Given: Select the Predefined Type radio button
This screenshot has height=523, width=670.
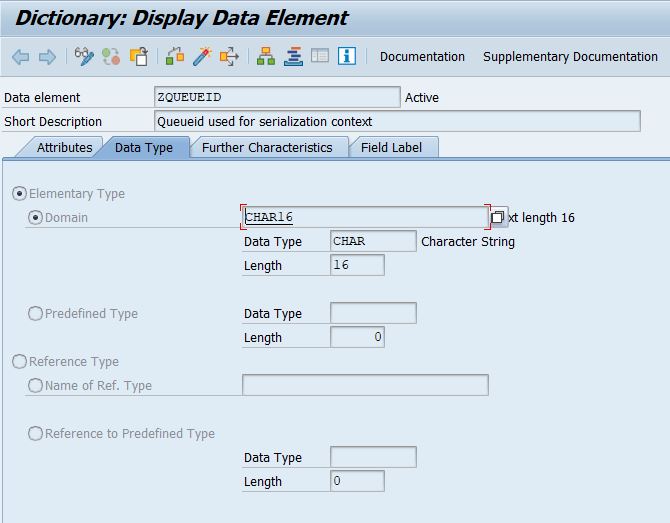Looking at the screenshot, I should tap(35, 313).
